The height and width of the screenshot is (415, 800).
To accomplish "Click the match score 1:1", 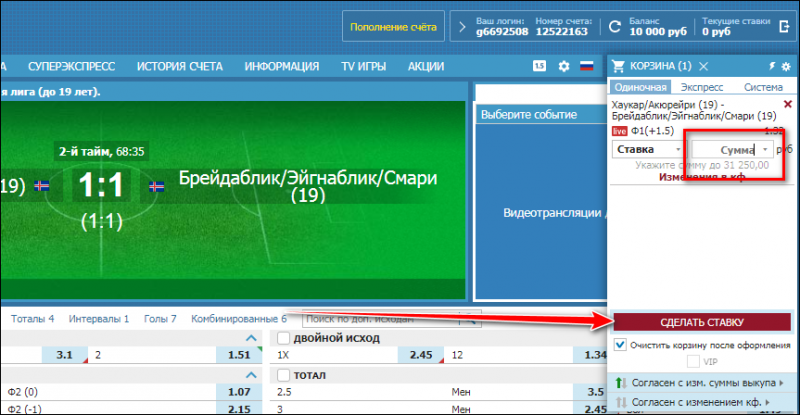I will tap(101, 185).
